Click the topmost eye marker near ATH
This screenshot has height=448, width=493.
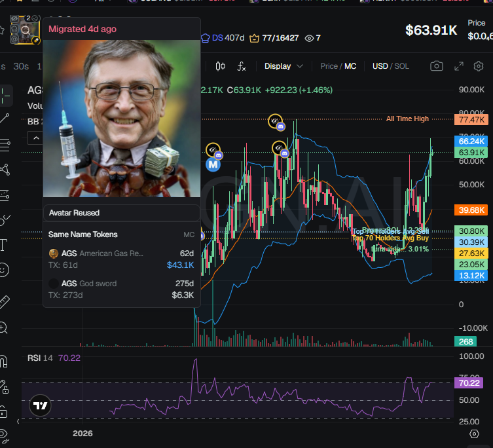pyautogui.click(x=275, y=121)
